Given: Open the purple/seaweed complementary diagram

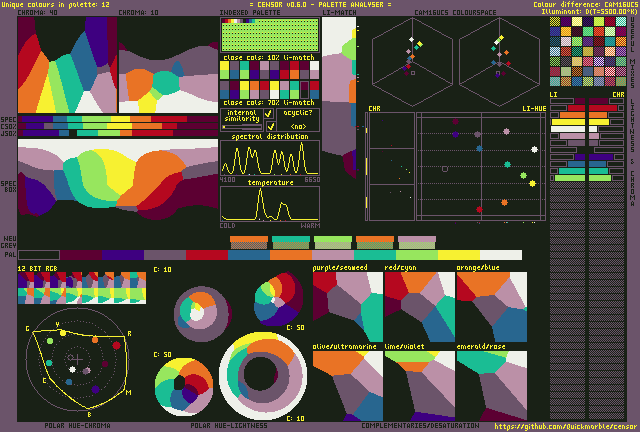Looking at the screenshot, I should click(348, 307).
